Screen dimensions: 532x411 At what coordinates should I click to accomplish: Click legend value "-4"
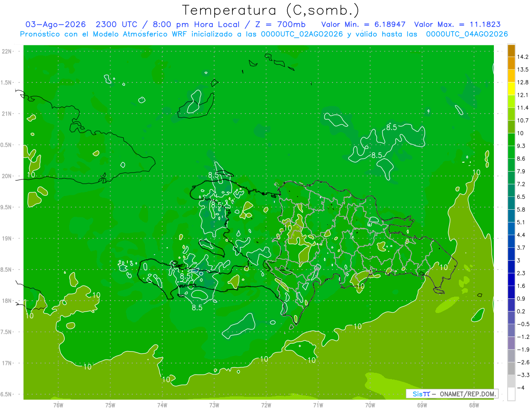[x=521, y=388]
